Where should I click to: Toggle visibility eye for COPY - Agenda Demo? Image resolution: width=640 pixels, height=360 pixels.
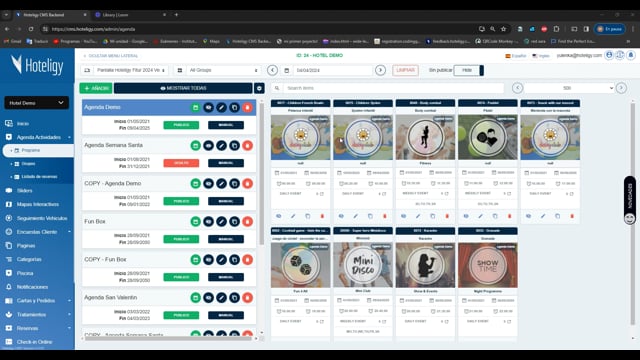point(209,184)
